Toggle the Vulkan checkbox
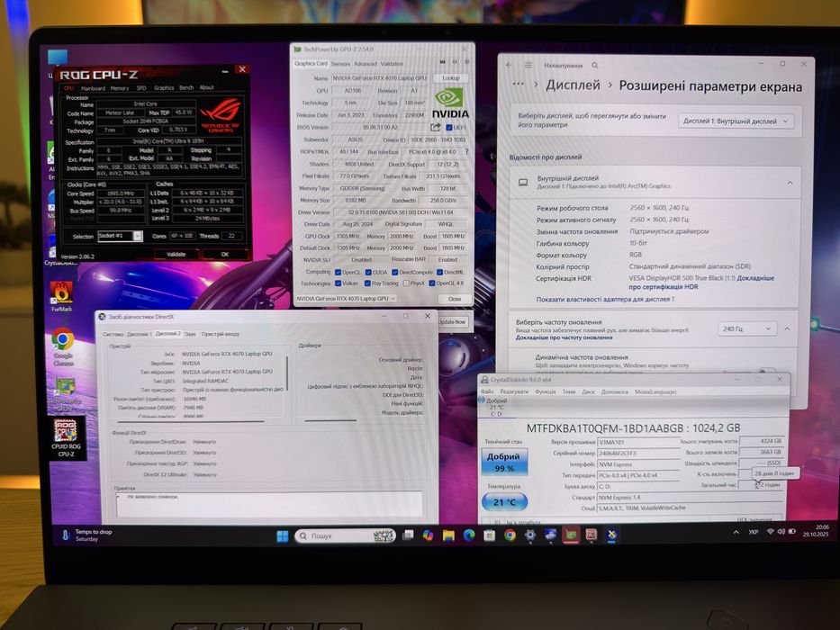 pyautogui.click(x=338, y=283)
